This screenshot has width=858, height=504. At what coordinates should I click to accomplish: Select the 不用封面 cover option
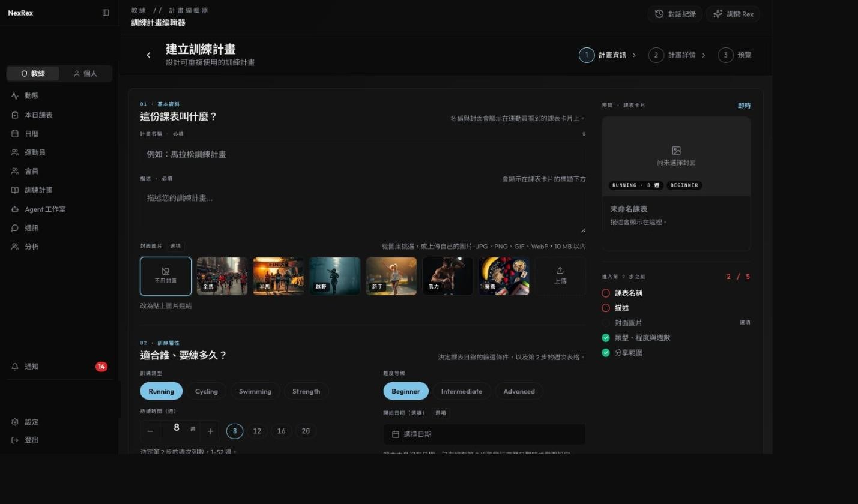(166, 276)
